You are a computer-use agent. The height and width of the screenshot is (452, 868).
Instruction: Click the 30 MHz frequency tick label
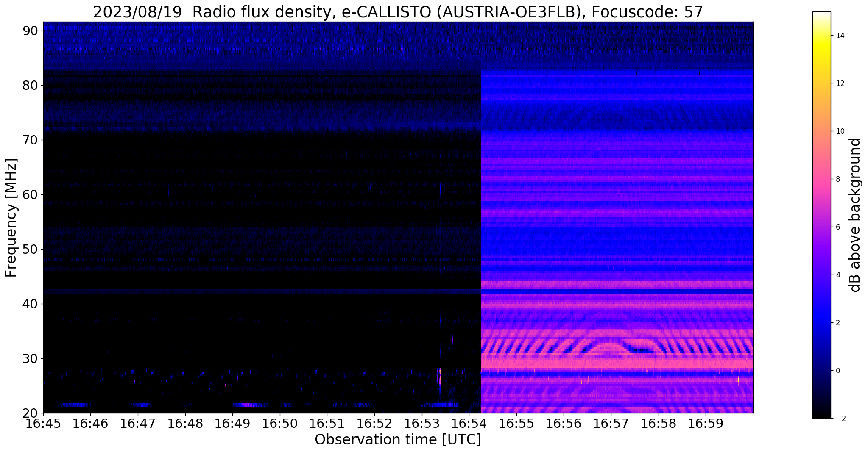(31, 359)
